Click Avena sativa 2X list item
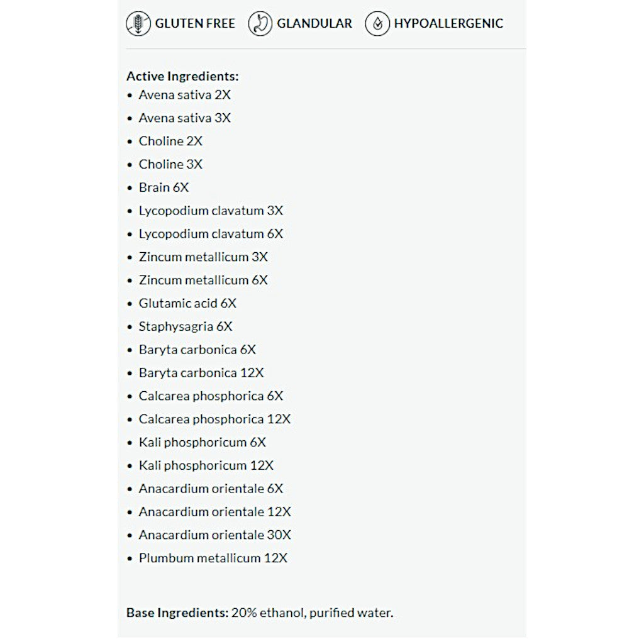Image resolution: width=644 pixels, height=644 pixels. tap(184, 95)
